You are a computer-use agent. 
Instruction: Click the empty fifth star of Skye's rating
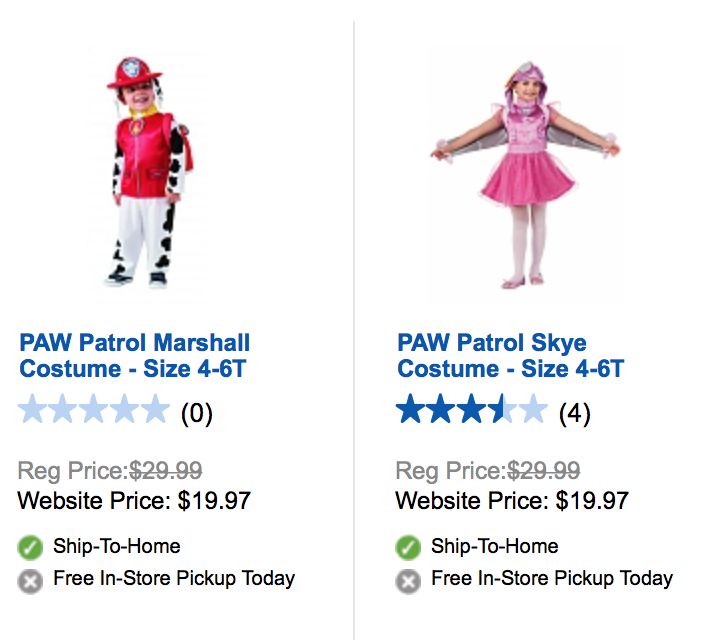click(x=532, y=410)
